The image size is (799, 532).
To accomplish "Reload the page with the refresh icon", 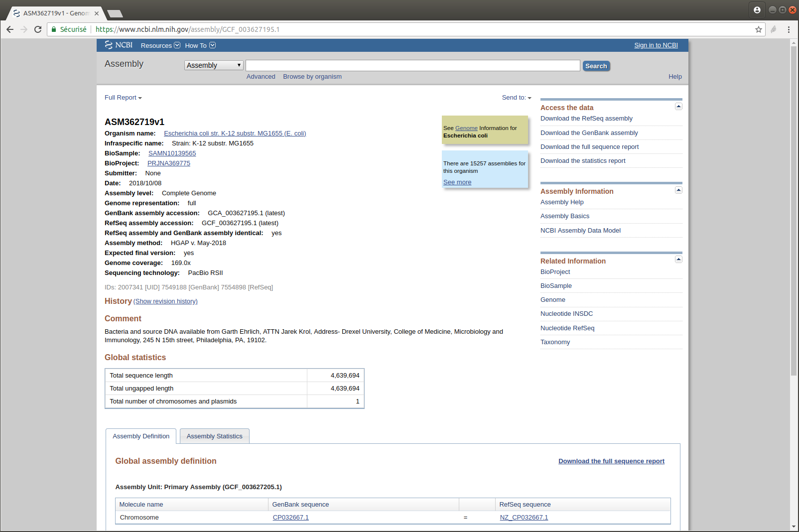I will tap(38, 29).
